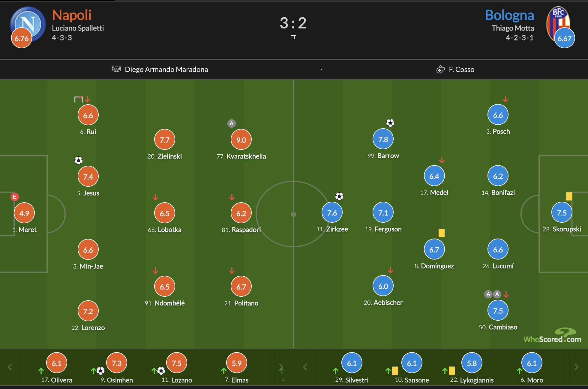588x389 pixels.
Task: Select Skorupski's 7.5 rating circle
Action: click(562, 213)
